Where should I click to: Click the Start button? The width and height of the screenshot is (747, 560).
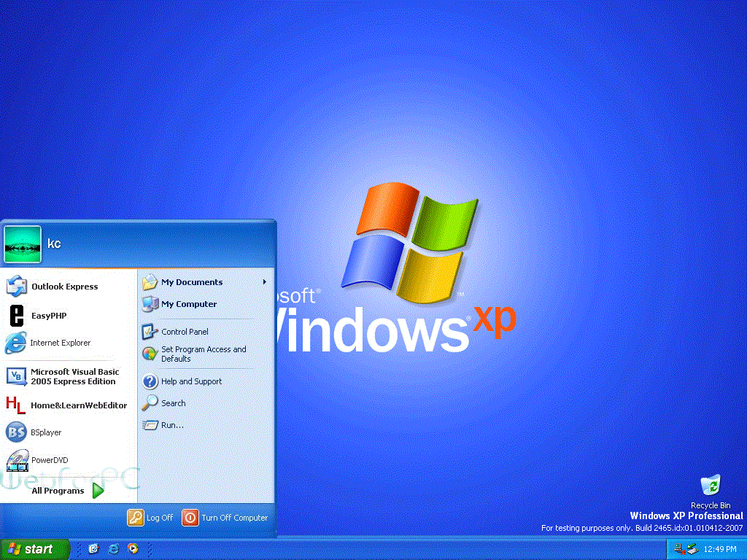click(x=34, y=548)
